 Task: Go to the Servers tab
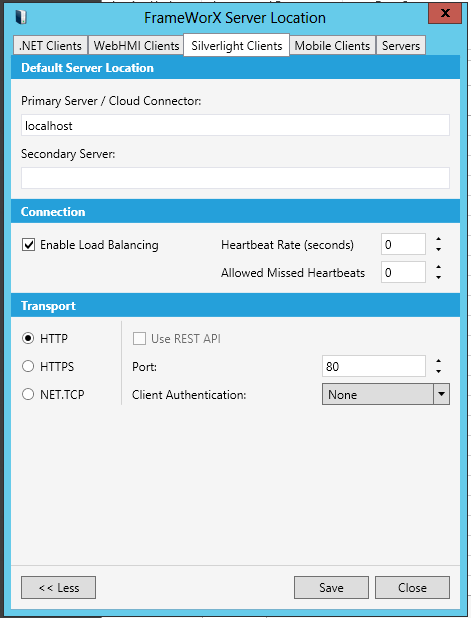coord(401,45)
